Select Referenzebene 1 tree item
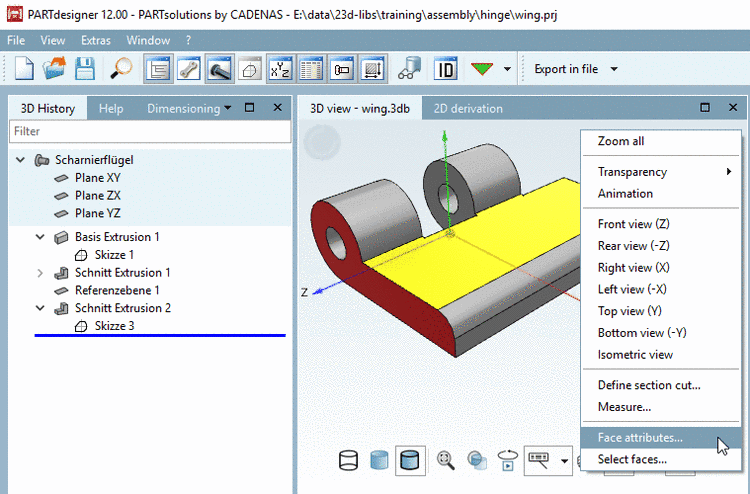Image resolution: width=750 pixels, height=494 pixels. coord(117,290)
